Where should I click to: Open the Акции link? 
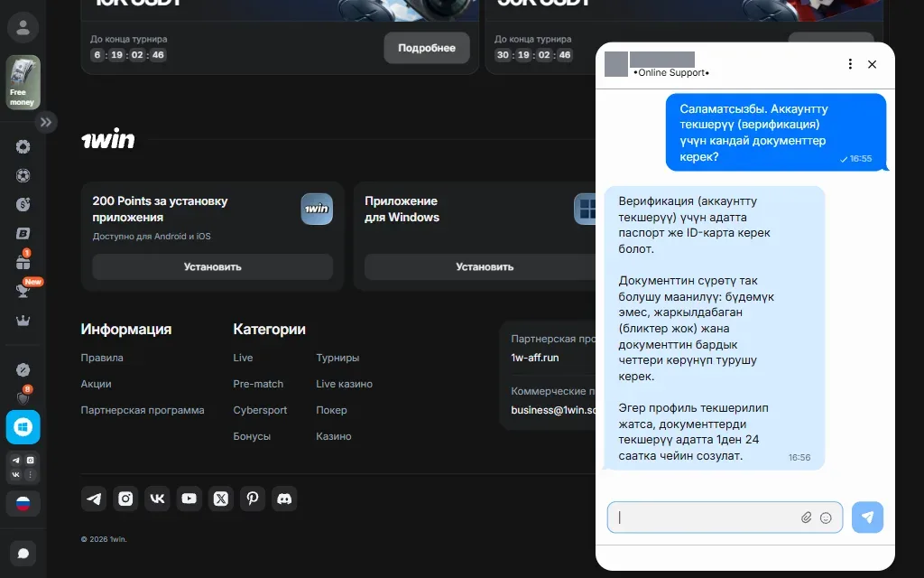[x=96, y=384]
